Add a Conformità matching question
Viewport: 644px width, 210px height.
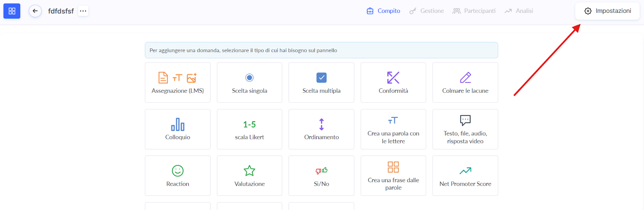point(393,83)
